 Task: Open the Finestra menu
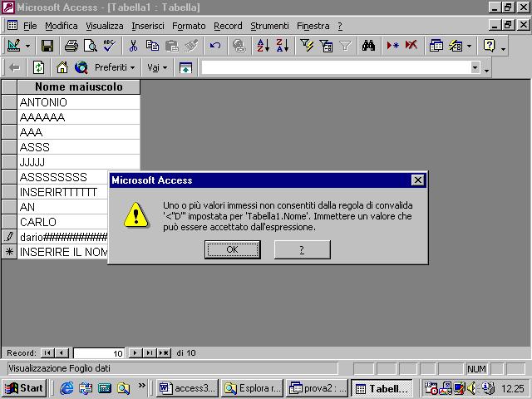click(313, 26)
